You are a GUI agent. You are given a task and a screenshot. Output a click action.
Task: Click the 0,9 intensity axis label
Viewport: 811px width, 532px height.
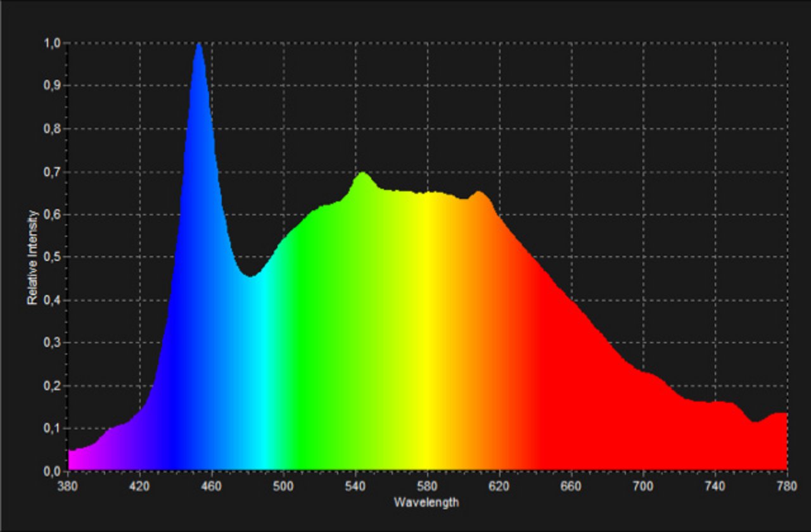tap(53, 85)
